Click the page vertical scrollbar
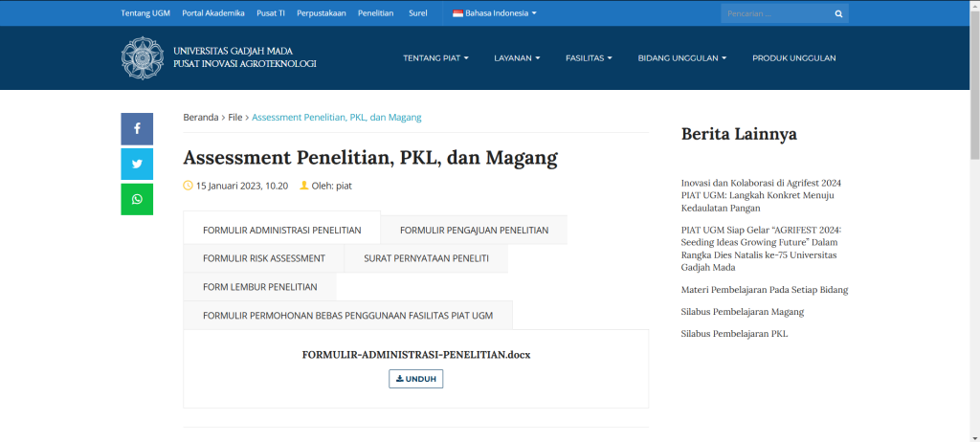Viewport: 980px width, 442px height. (x=974, y=86)
